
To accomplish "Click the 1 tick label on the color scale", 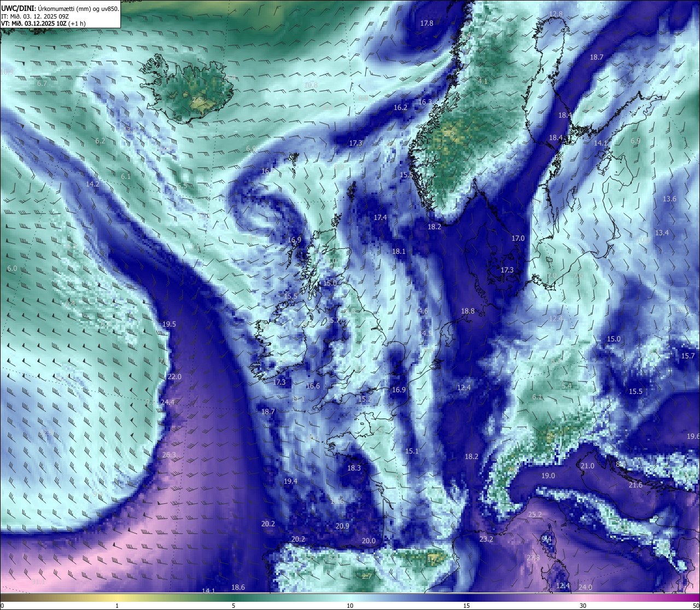I will click(x=117, y=606).
